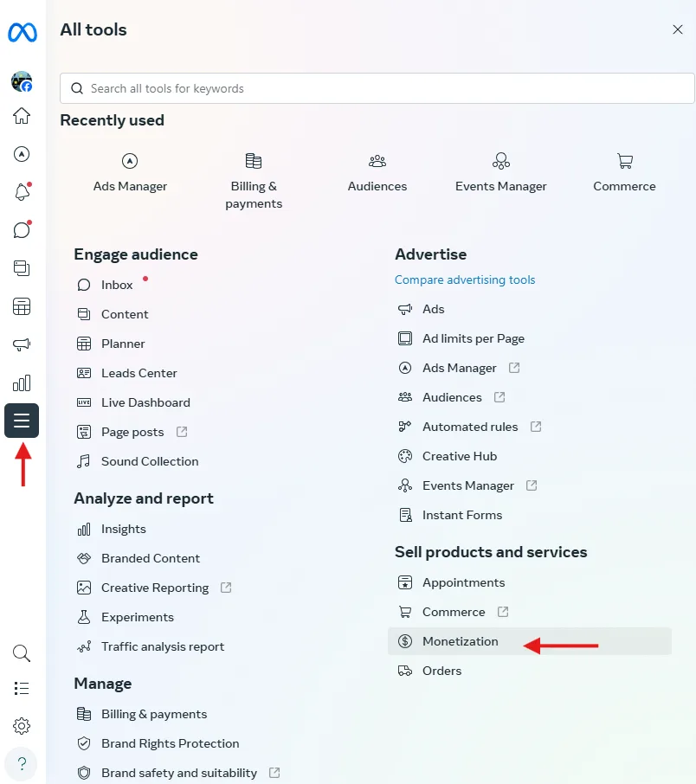Viewport: 696px width, 784px height.
Task: Open Live Dashboard tool
Action: click(x=145, y=402)
